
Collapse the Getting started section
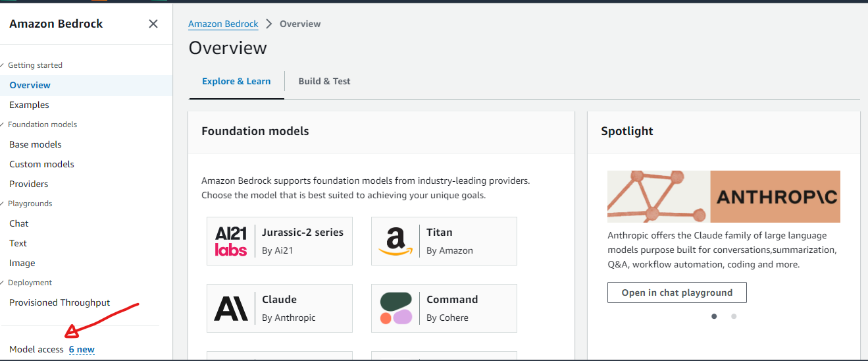coord(4,65)
